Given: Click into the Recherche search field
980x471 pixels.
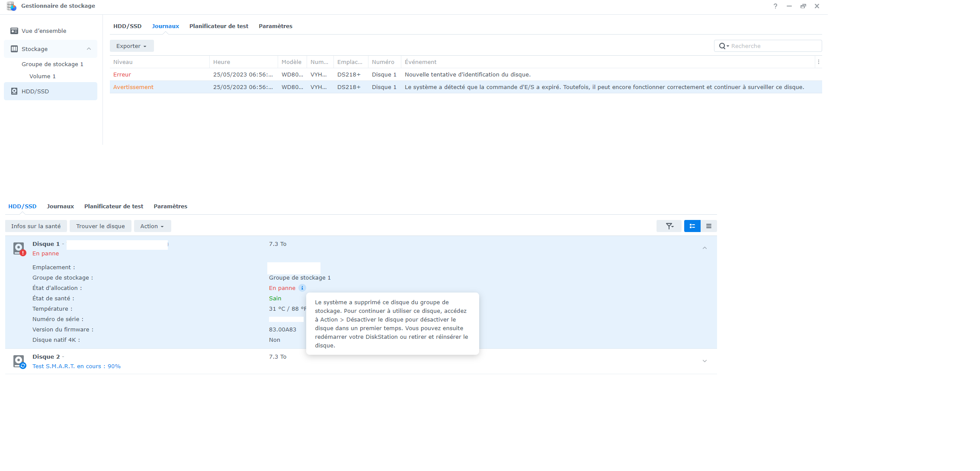Looking at the screenshot, I should pos(774,46).
